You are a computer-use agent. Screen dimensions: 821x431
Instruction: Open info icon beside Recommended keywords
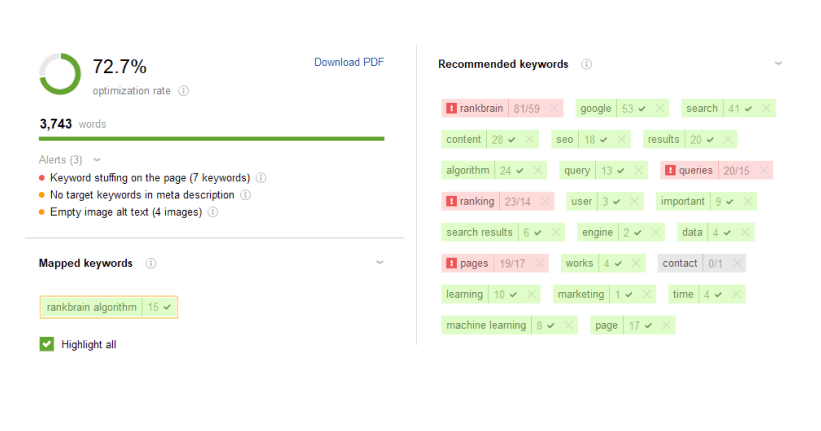point(586,64)
